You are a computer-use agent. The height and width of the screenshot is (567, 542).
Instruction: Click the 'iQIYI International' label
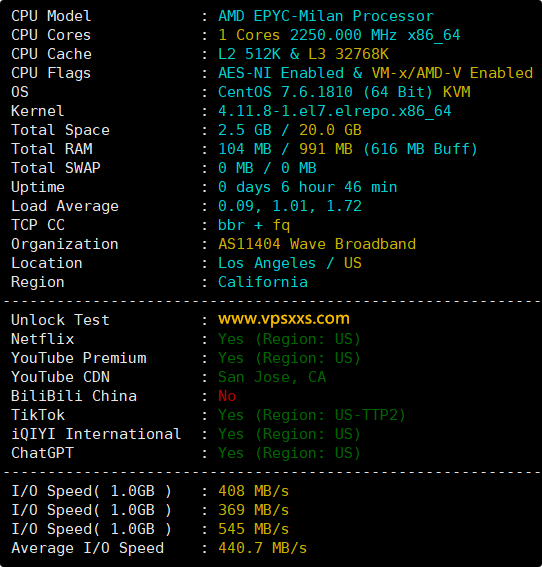pyautogui.click(x=96, y=434)
